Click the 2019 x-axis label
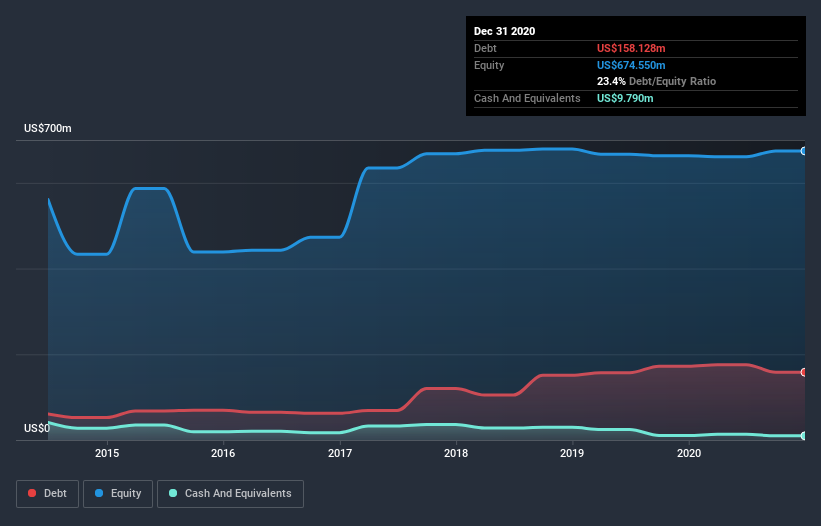Screen dimensions: 821x526 [x=572, y=453]
